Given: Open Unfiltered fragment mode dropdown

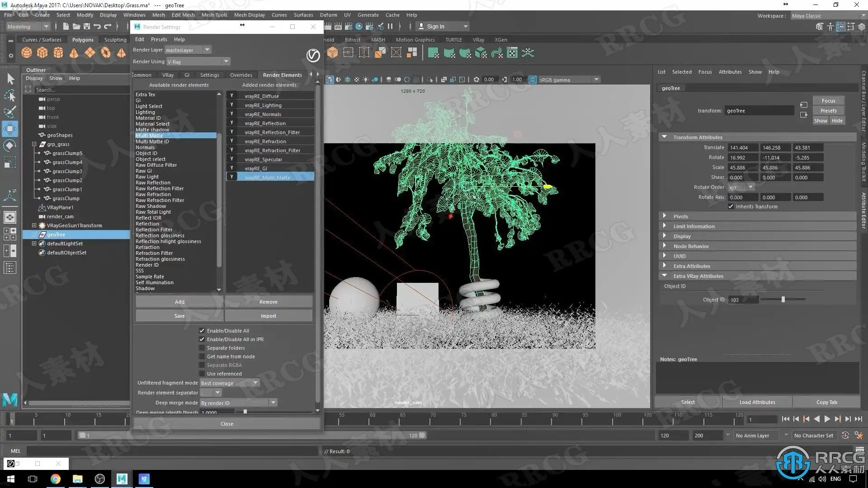Looking at the screenshot, I should click(230, 383).
